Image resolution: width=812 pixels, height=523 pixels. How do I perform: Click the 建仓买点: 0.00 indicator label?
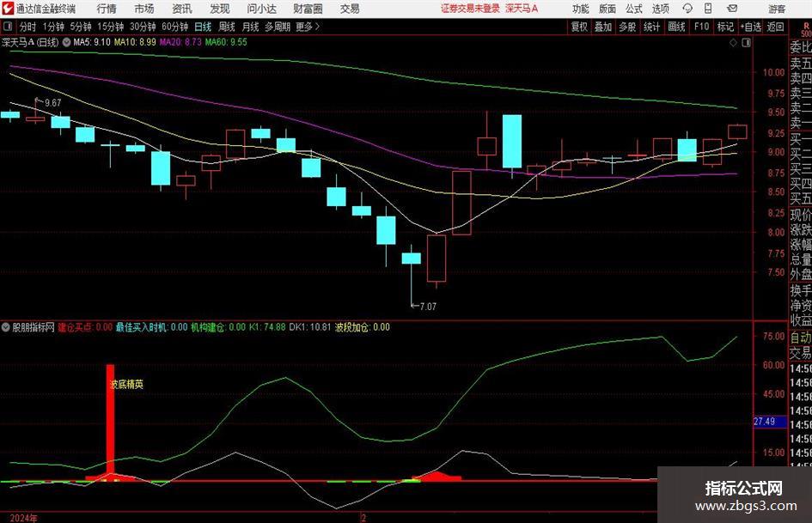tap(85, 327)
